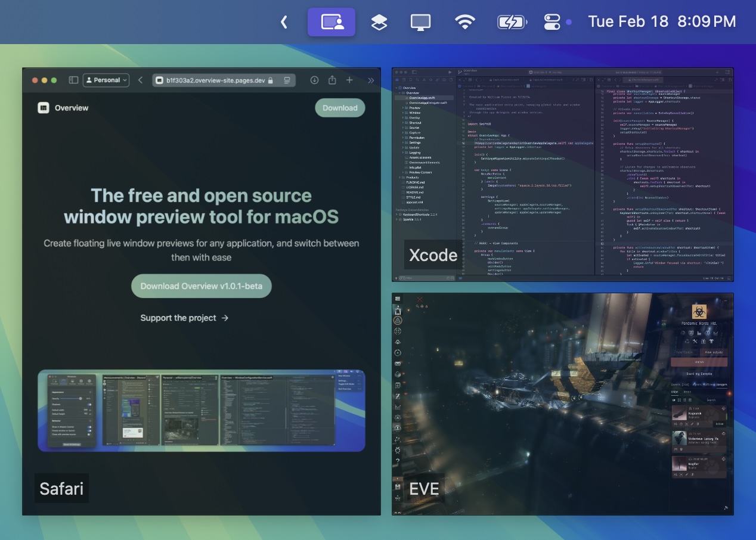The height and width of the screenshot is (540, 756).
Task: Toggle grid view in the EVE ship hangar
Action: click(679, 400)
